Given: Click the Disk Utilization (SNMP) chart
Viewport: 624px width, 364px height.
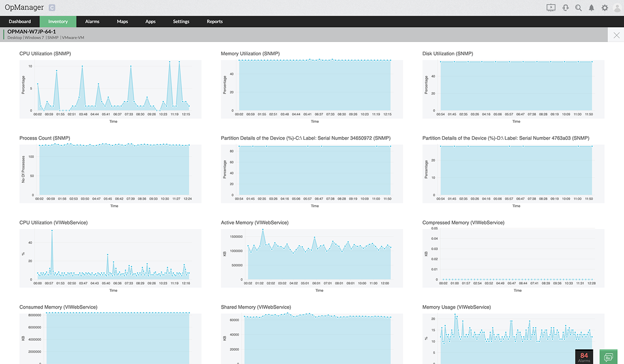Looking at the screenshot, I should (513, 89).
